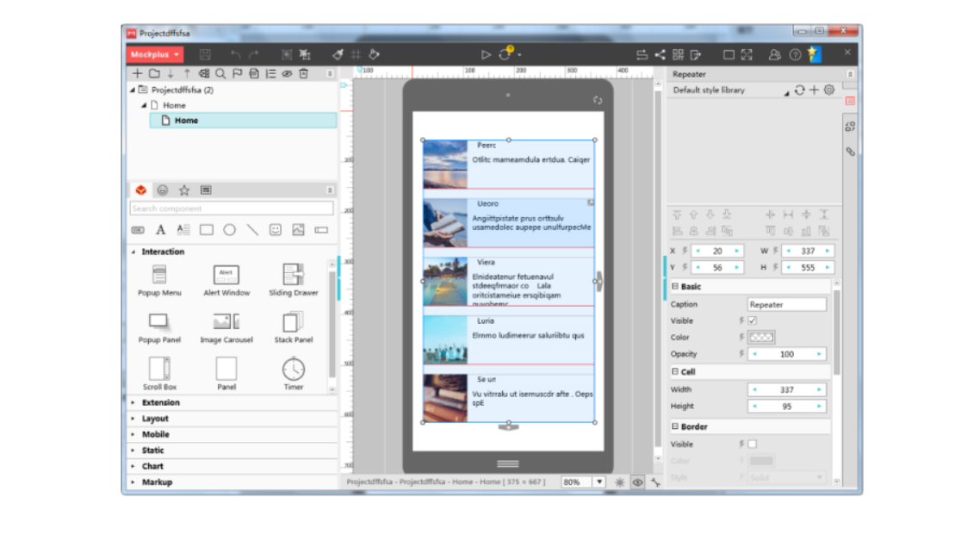Enable the Border Visible checkbox
The height and width of the screenshot is (541, 980).
pos(753,444)
